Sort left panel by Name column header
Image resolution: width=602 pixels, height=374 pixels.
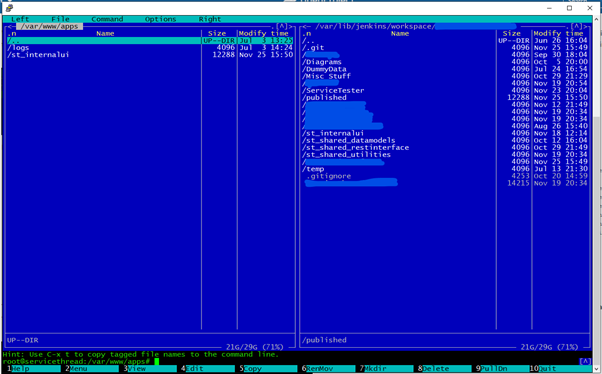(105, 33)
